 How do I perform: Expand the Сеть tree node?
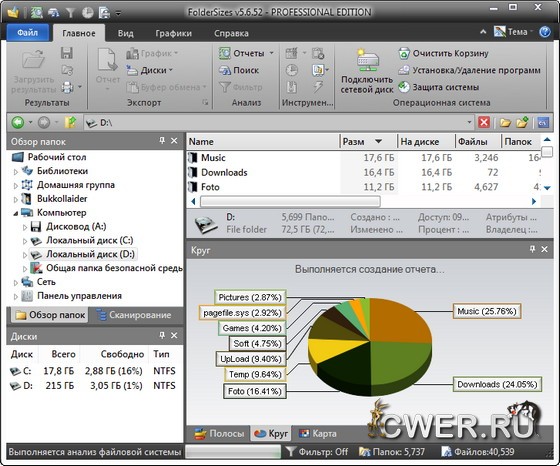coord(15,283)
